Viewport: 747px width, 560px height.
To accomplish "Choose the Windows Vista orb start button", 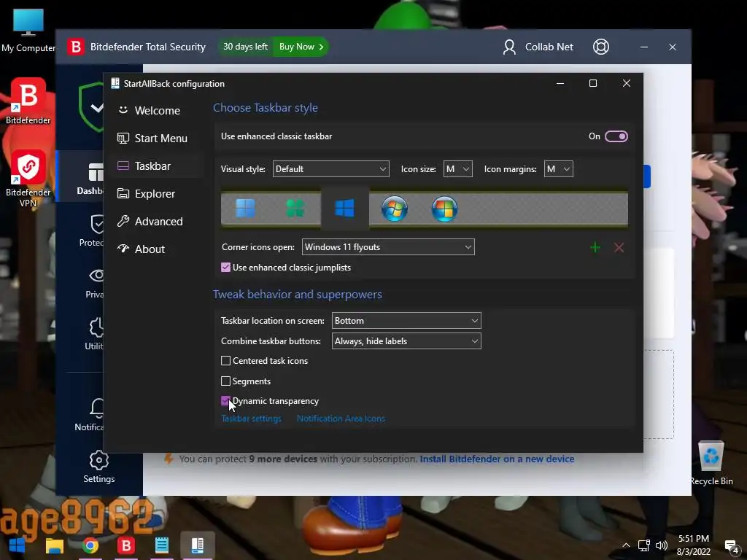I will (x=444, y=208).
